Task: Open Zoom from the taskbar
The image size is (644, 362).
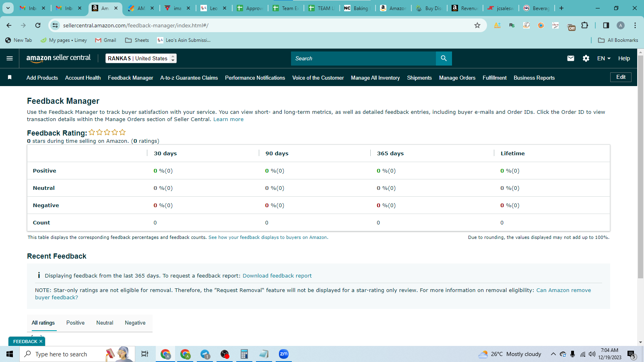Action: tap(284, 354)
